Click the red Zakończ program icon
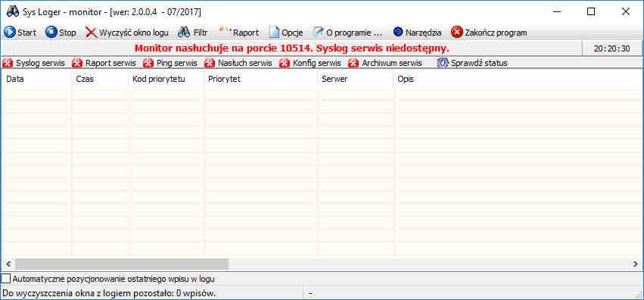Viewport: 644px width, 300px height. (x=457, y=32)
